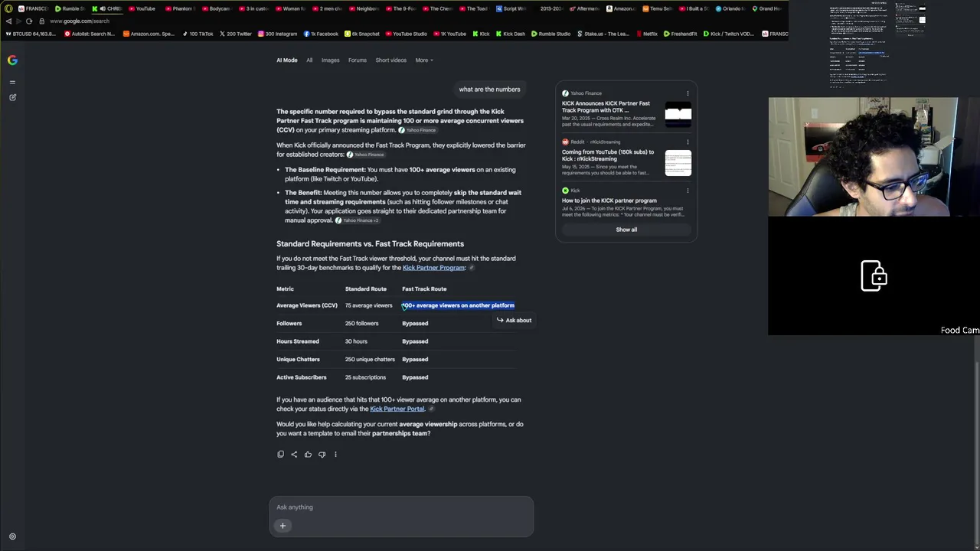
Task: Open the three-dot menu for the Kick source
Action: (688, 191)
